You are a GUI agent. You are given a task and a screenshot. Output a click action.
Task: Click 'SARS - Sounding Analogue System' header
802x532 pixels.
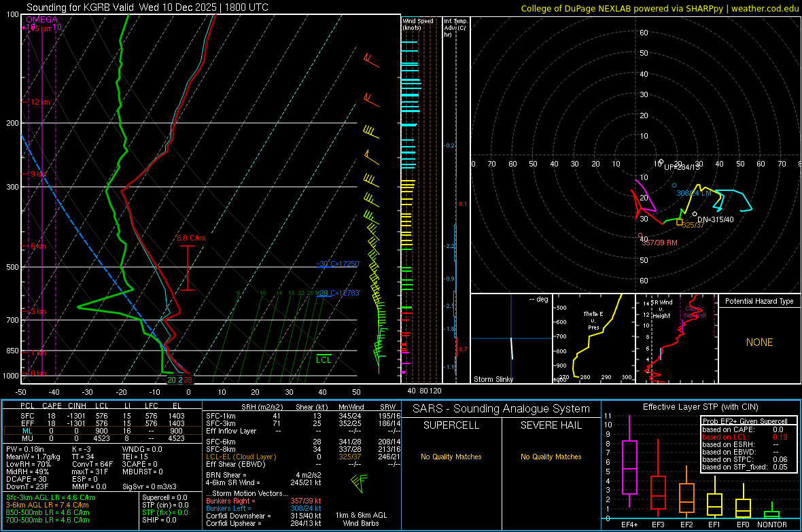[502, 409]
